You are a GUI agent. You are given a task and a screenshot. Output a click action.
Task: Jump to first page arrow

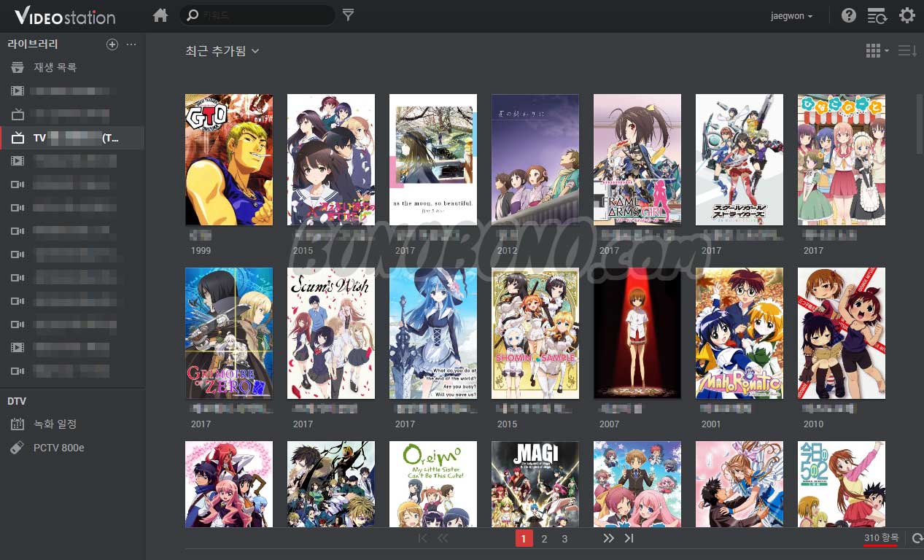coord(423,539)
